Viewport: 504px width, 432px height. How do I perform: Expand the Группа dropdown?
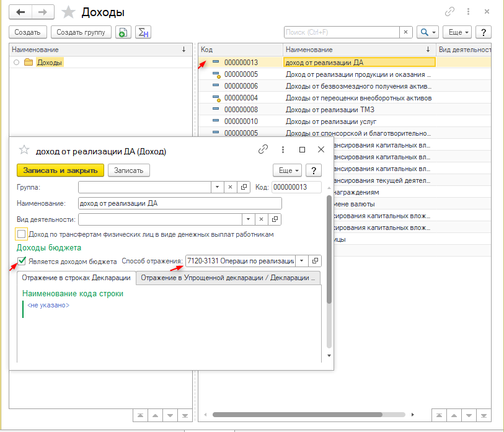(x=218, y=187)
